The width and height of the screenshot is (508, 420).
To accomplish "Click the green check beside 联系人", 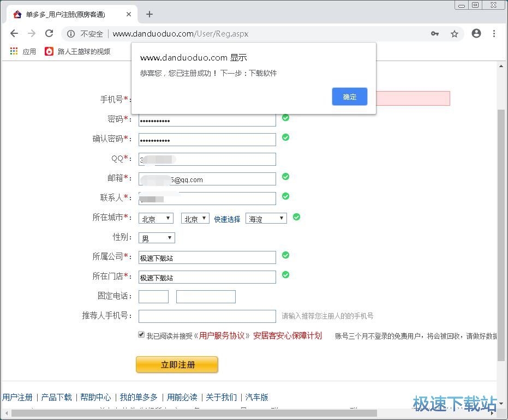I will [x=285, y=196].
